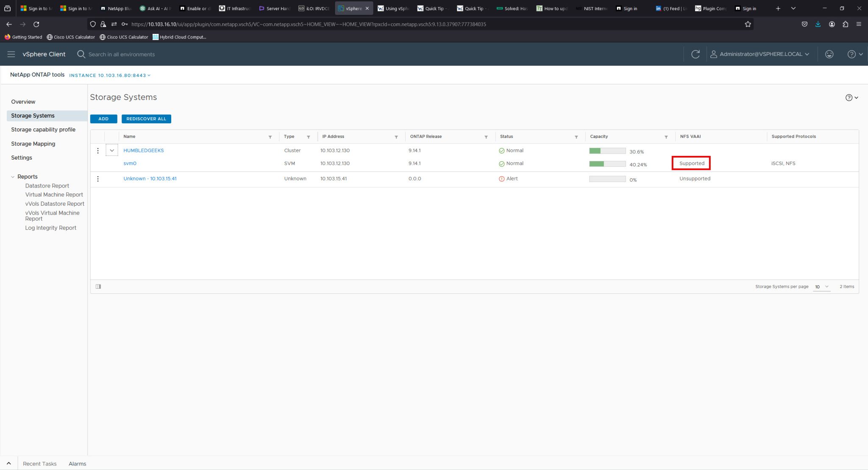The width and height of the screenshot is (868, 470).
Task: Click column manager icon below storage table
Action: (98, 287)
